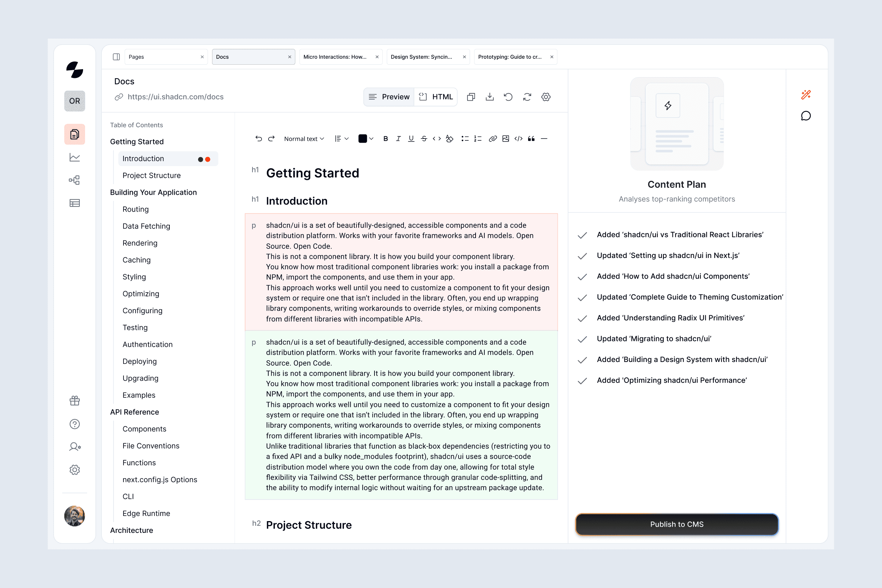Switch to the Design System: Syncin... tab
Viewport: 882px width, 588px height.
422,57
